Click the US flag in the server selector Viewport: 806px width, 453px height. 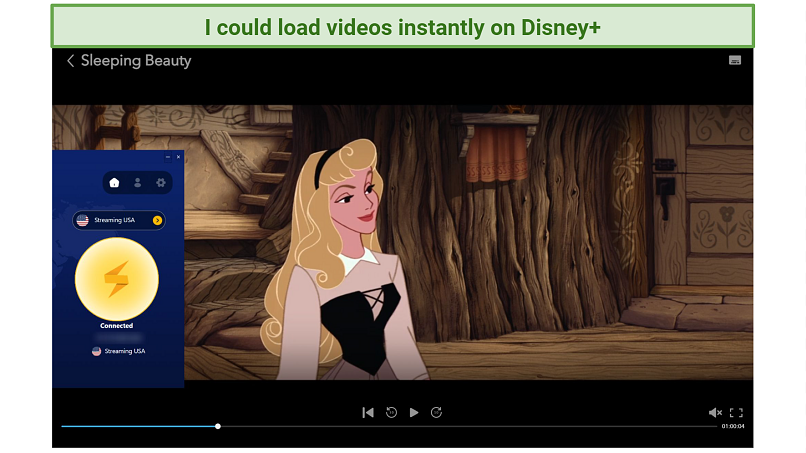(x=83, y=220)
